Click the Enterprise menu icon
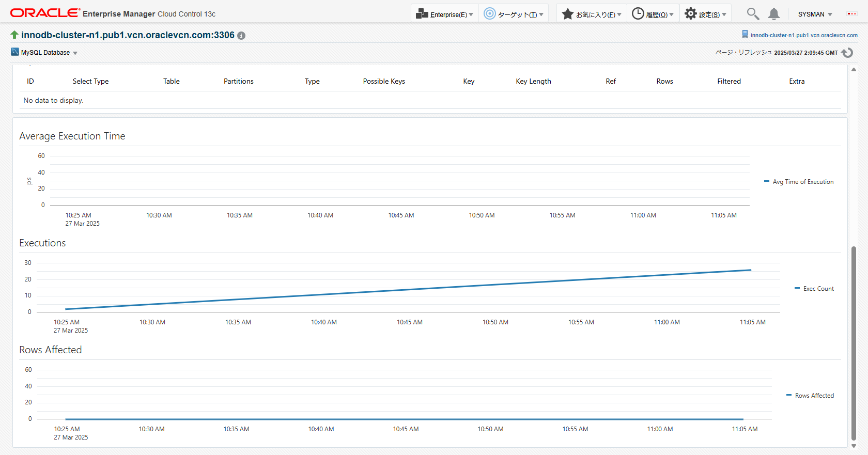 pyautogui.click(x=422, y=13)
